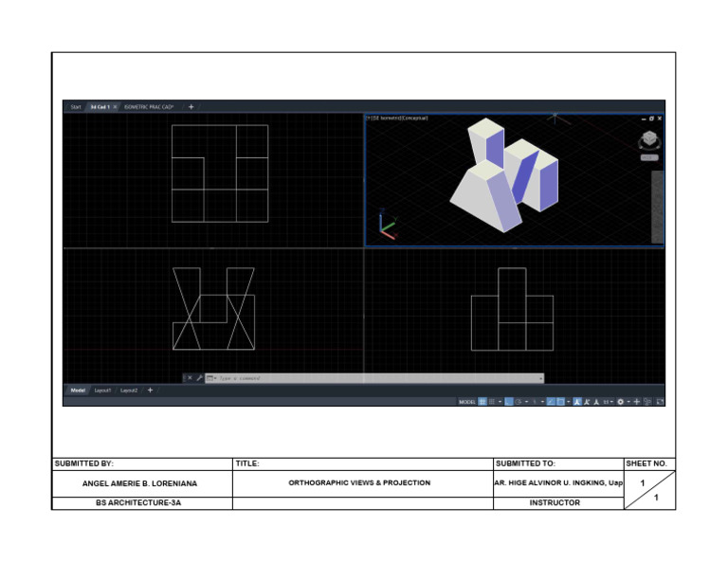The width and height of the screenshot is (728, 563).
Task: Minimize the isometric viewport window
Action: click(644, 119)
